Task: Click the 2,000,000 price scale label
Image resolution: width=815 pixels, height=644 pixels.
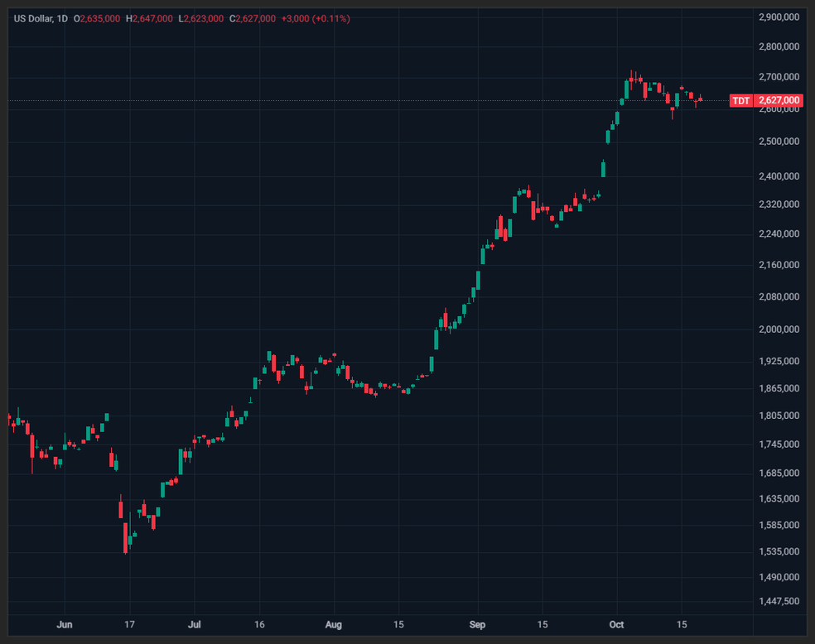Action: pos(779,329)
